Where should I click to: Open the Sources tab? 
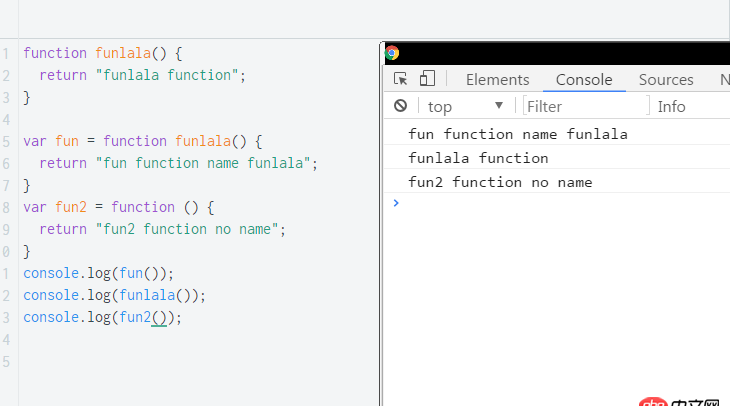pos(666,80)
